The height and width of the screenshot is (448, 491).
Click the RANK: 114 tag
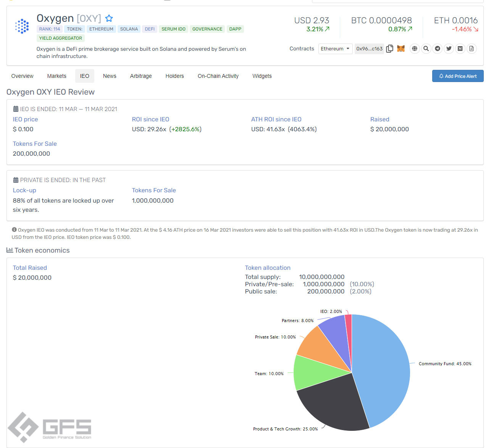pos(50,29)
